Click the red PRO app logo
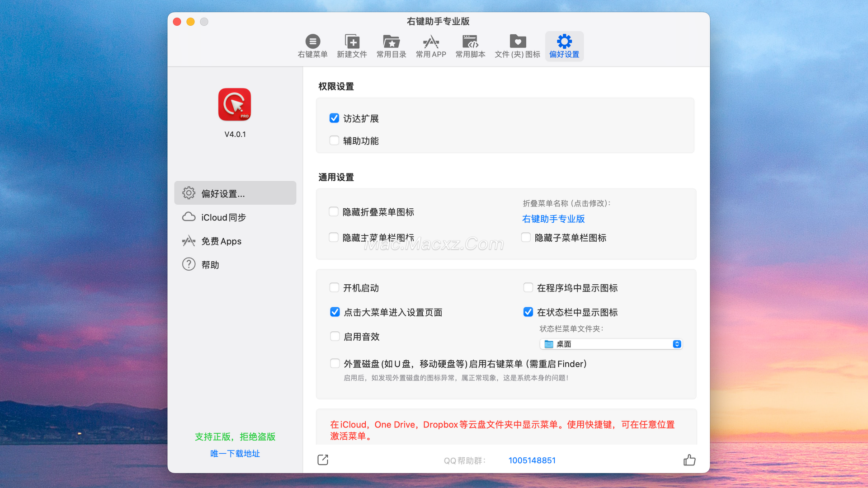868x488 pixels. (x=235, y=104)
